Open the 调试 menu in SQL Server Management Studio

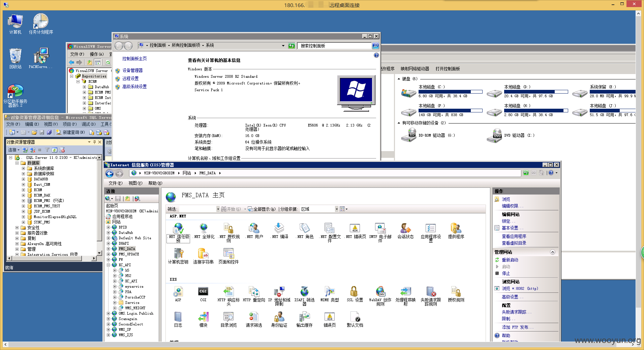tap(88, 124)
